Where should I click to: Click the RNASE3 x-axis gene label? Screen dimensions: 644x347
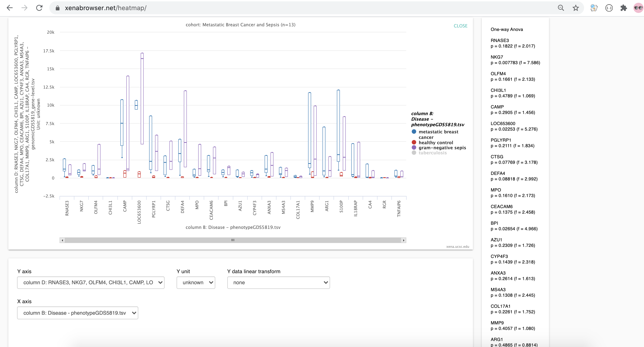(x=67, y=208)
